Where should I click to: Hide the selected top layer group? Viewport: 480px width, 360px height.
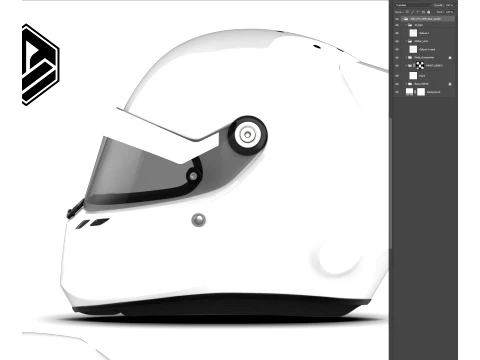coord(397,19)
